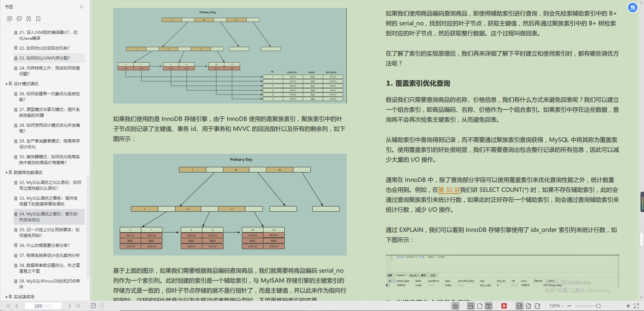Click the back-to-previous-view icon

(93, 306)
